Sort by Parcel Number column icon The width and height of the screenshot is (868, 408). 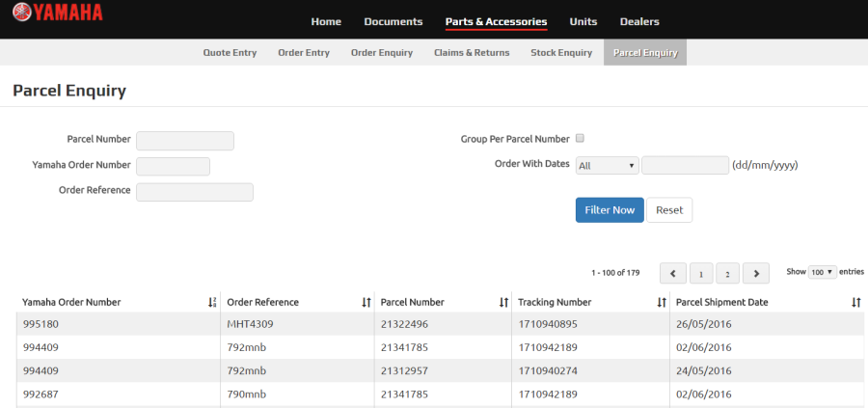tap(503, 302)
